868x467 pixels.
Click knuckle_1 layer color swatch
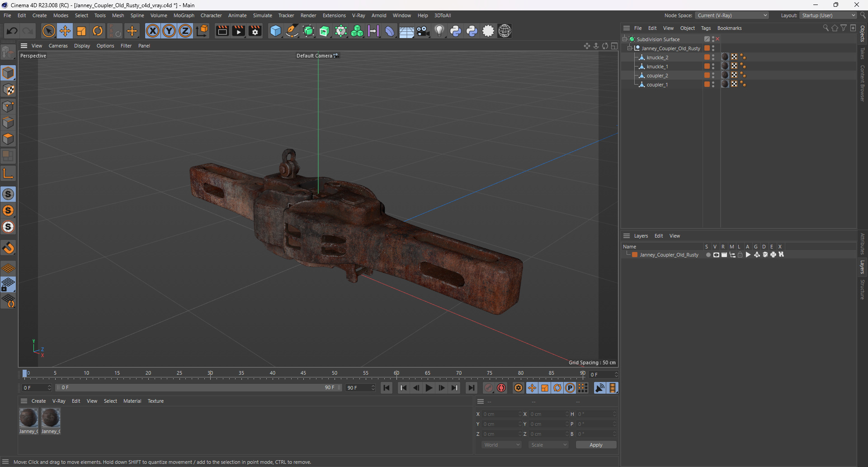707,66
